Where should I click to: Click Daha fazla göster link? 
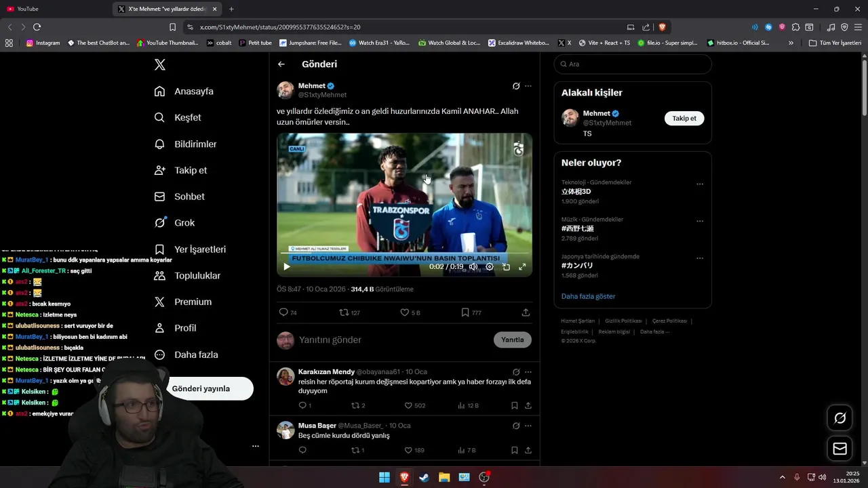click(x=589, y=296)
